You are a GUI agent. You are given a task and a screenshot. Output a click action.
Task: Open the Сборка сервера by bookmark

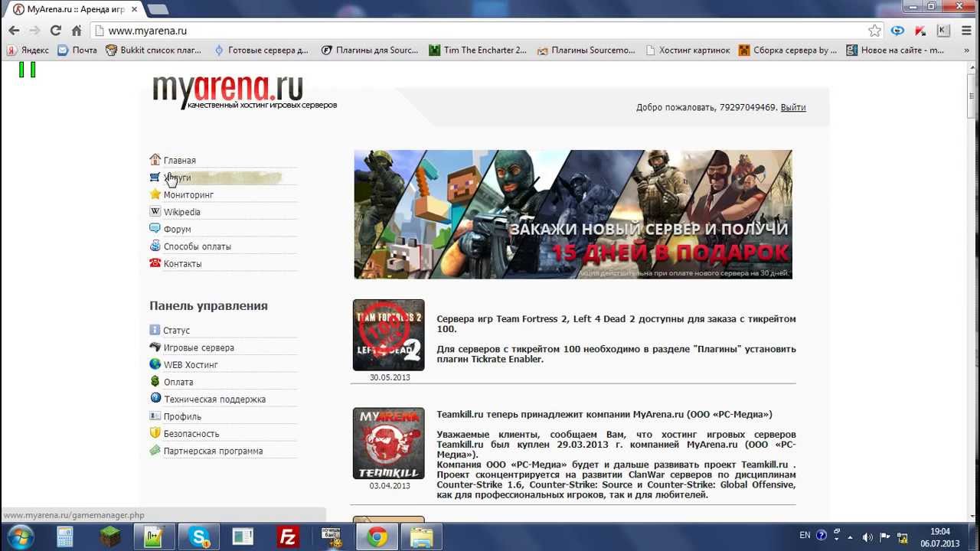coord(788,51)
